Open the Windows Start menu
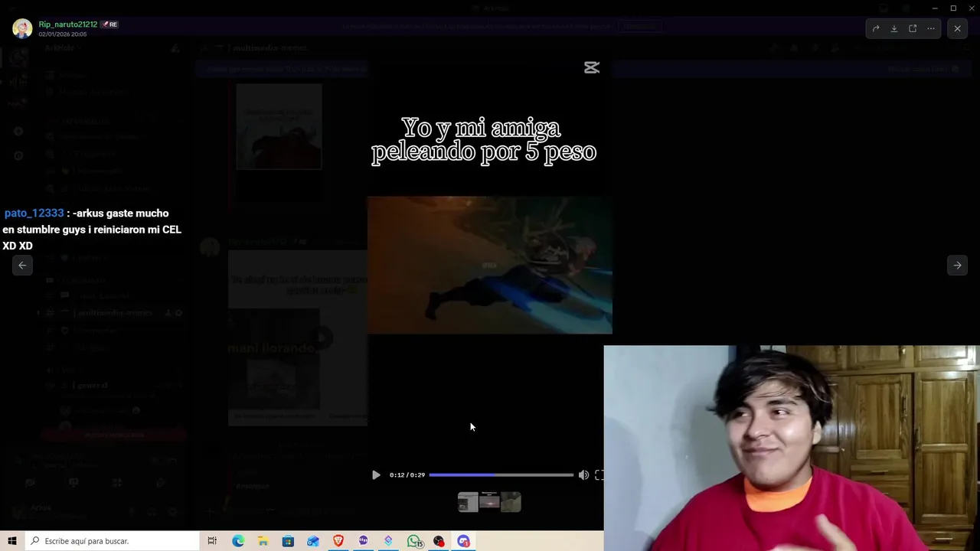Screen dimensions: 980x551 pyautogui.click(x=12, y=541)
